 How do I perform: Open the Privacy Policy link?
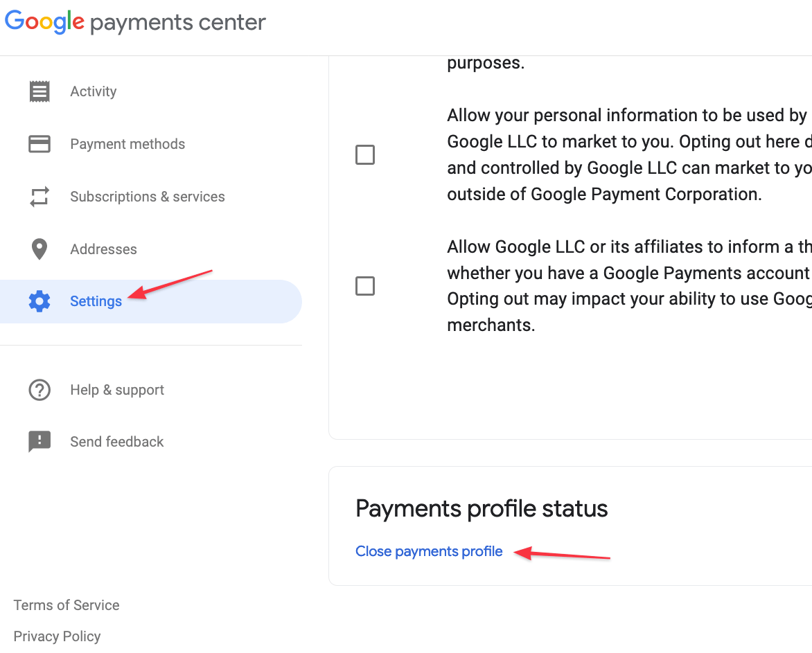click(x=57, y=636)
